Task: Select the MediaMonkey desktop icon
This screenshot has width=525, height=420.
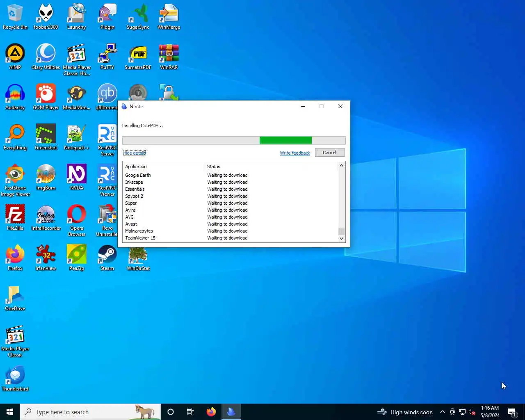Action: pyautogui.click(x=77, y=97)
